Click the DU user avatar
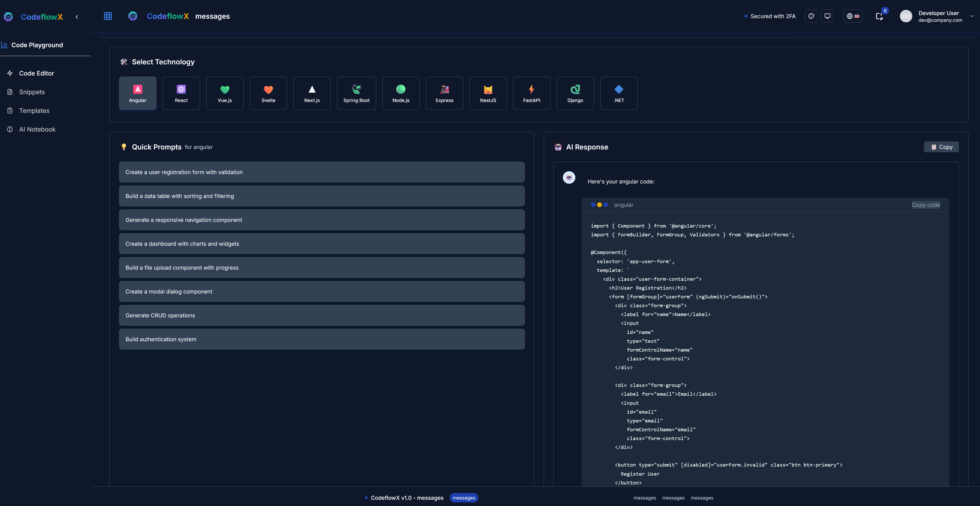980x506 pixels. coord(906,16)
